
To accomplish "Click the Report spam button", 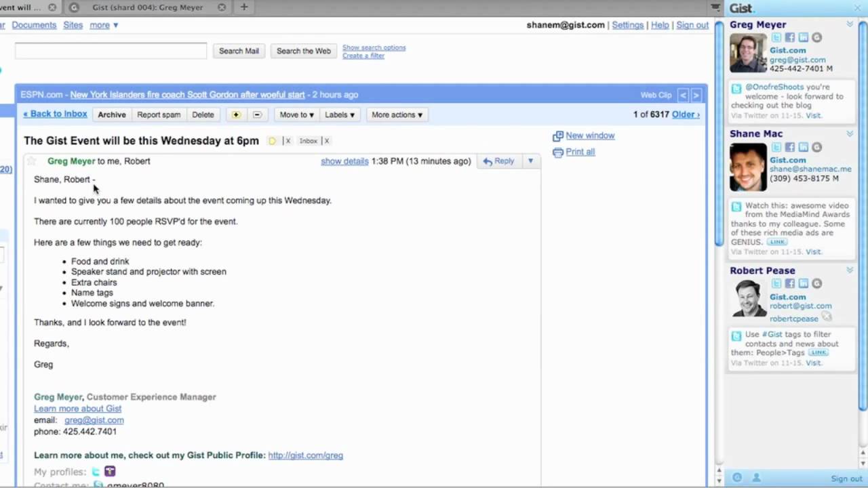I will [159, 115].
